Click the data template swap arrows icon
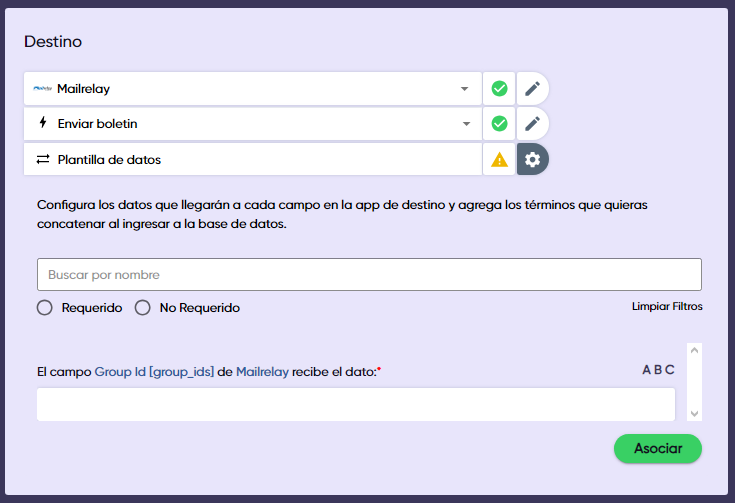 [42, 159]
